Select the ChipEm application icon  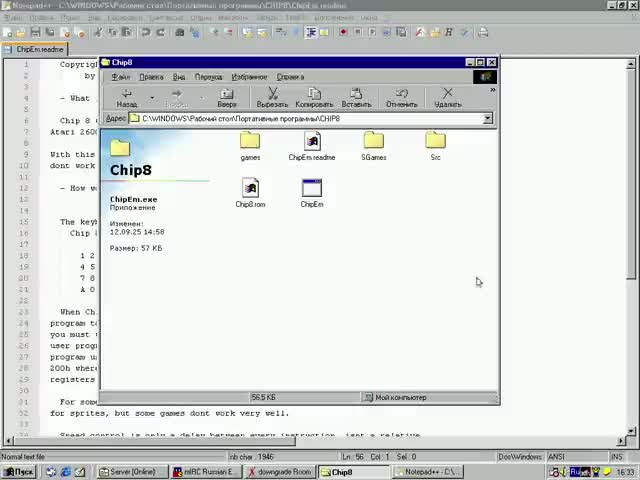click(x=312, y=189)
